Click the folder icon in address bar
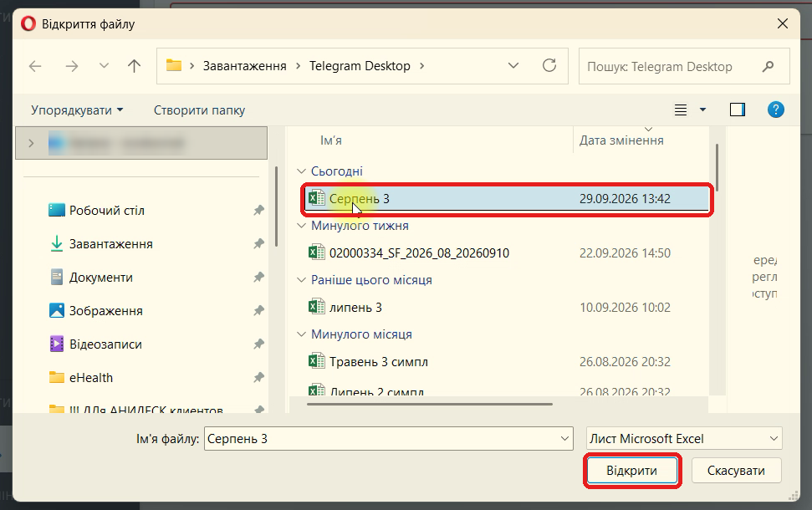The height and width of the screenshot is (510, 812). 173,65
